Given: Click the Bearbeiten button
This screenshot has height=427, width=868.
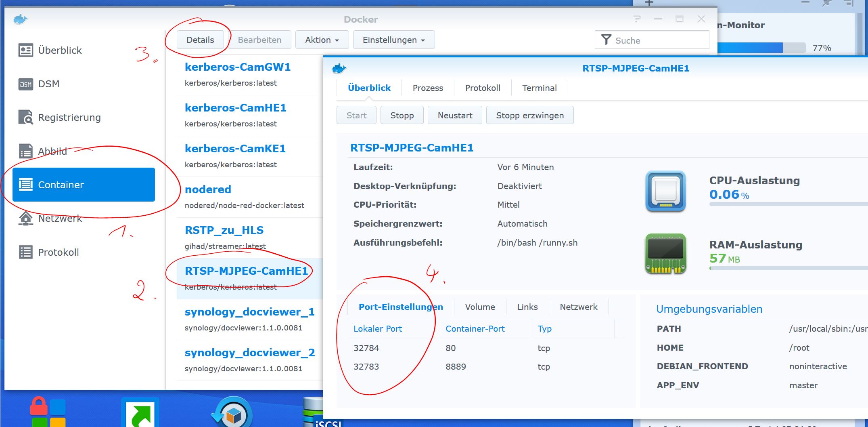Looking at the screenshot, I should click(259, 40).
